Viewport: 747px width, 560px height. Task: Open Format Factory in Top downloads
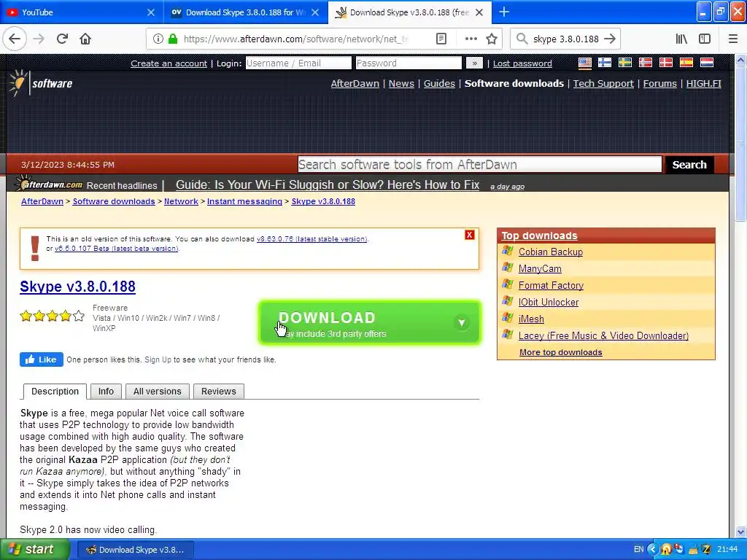551,285
